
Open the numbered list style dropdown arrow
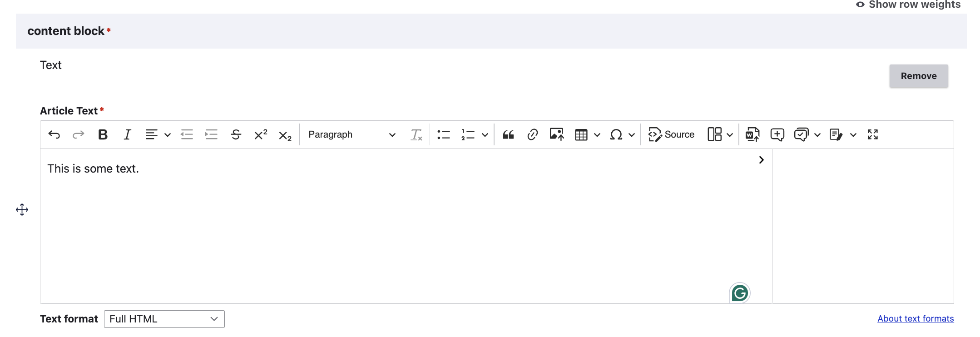pyautogui.click(x=485, y=135)
